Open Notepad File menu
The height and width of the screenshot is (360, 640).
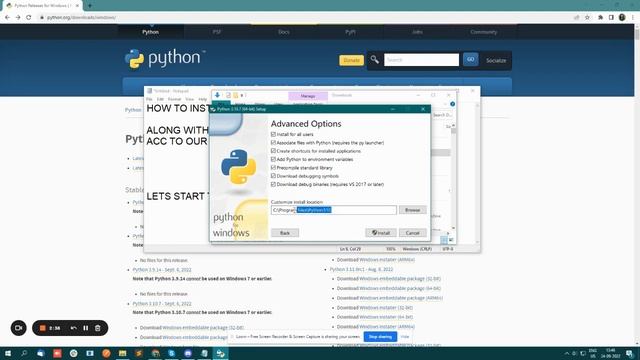(149, 99)
